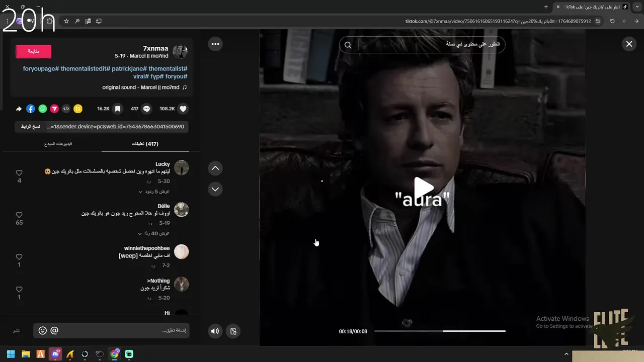Play the video with the center play button
The height and width of the screenshot is (362, 644).
424,188
